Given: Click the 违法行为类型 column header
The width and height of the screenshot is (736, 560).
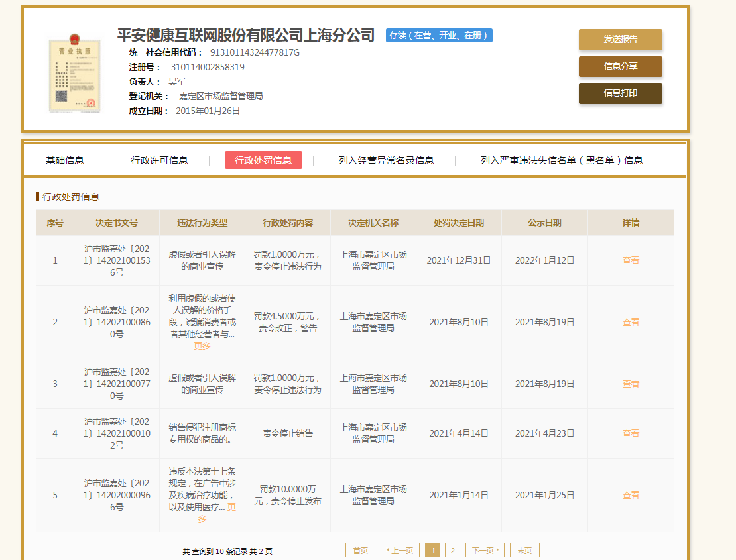Looking at the screenshot, I should click(202, 223).
